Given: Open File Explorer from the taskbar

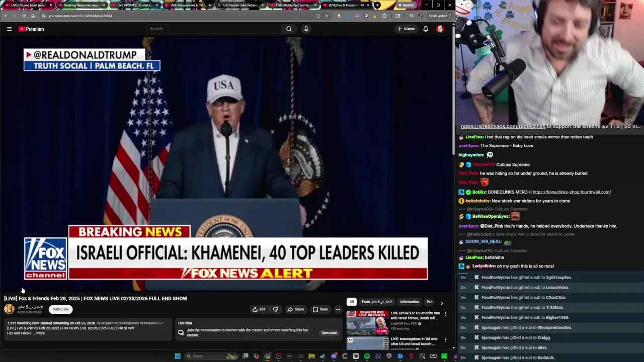Looking at the screenshot, I should tap(311, 356).
